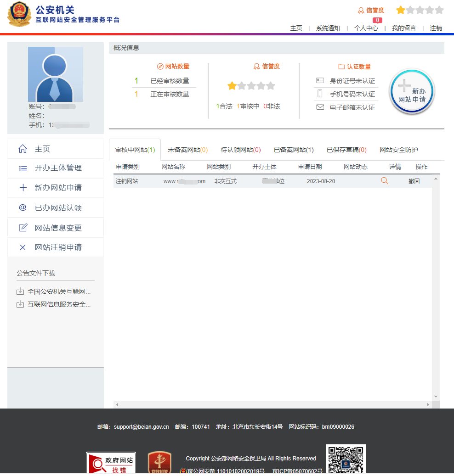The width and height of the screenshot is (454, 476).
Task: Click the envelope icon for 电子邮箱未认证
Action: [x=320, y=107]
